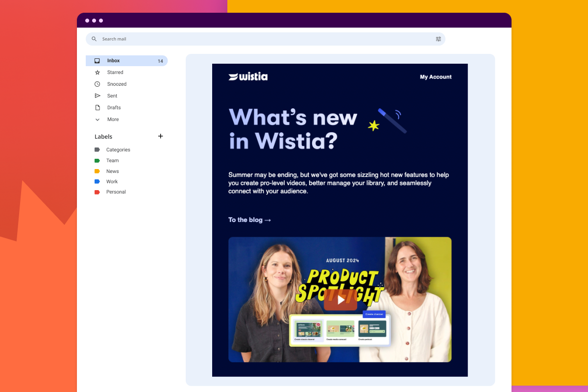Click the yellow News label icon
Screen dimensions: 588x392
97,171
